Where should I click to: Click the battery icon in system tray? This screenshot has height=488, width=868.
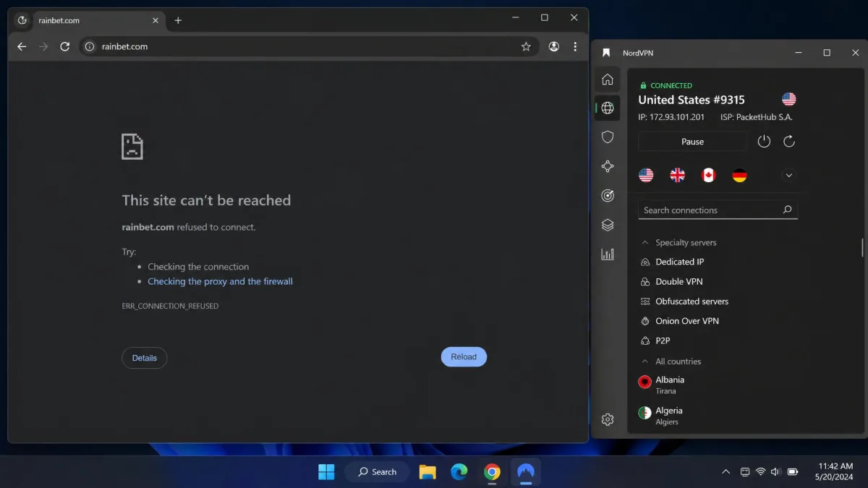tap(793, 472)
